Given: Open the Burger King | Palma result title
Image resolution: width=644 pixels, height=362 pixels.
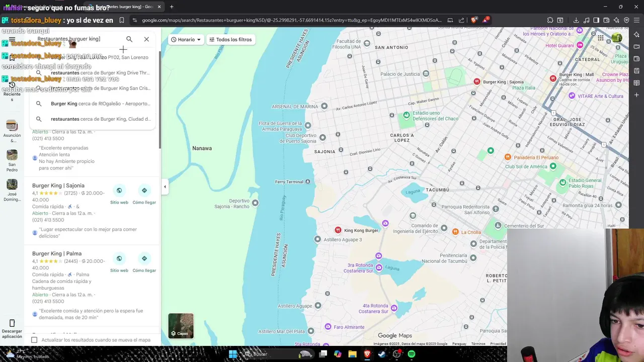Looking at the screenshot, I should coord(57,253).
